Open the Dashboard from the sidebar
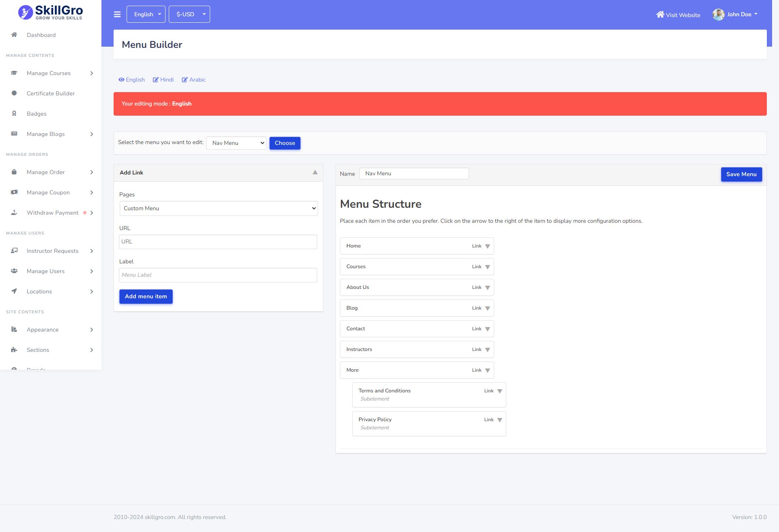Image resolution: width=779 pixels, height=532 pixels. click(41, 35)
